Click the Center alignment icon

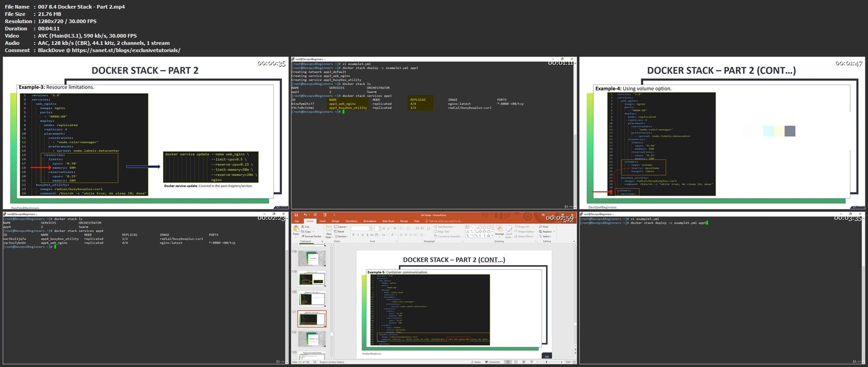tap(406, 235)
